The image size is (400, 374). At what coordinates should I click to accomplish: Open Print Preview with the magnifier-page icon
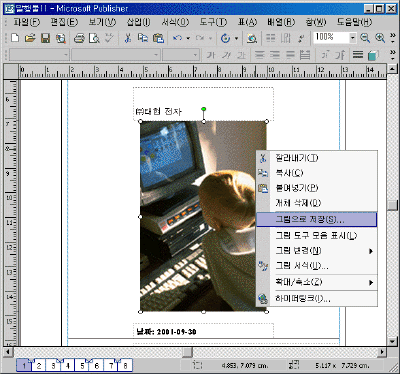94,38
